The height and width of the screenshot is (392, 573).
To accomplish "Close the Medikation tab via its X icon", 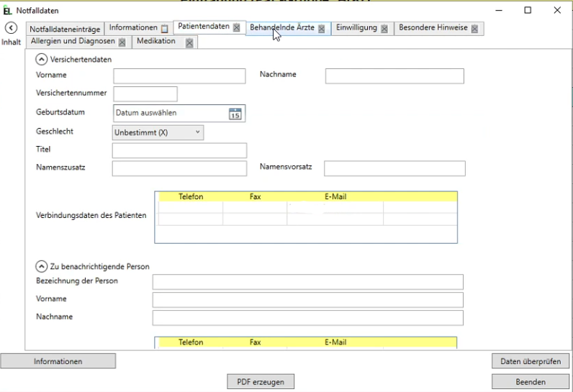I will 189,42.
